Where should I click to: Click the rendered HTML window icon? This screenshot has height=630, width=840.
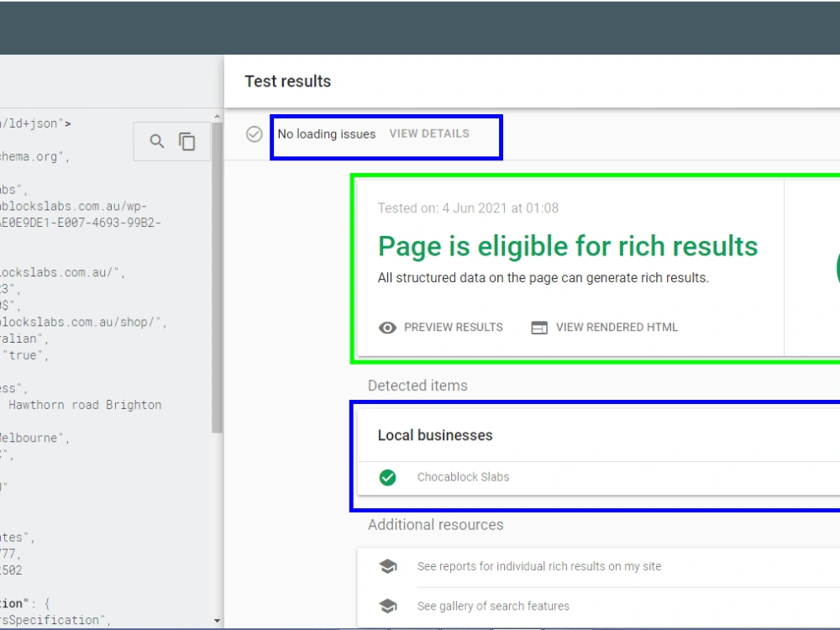point(539,328)
